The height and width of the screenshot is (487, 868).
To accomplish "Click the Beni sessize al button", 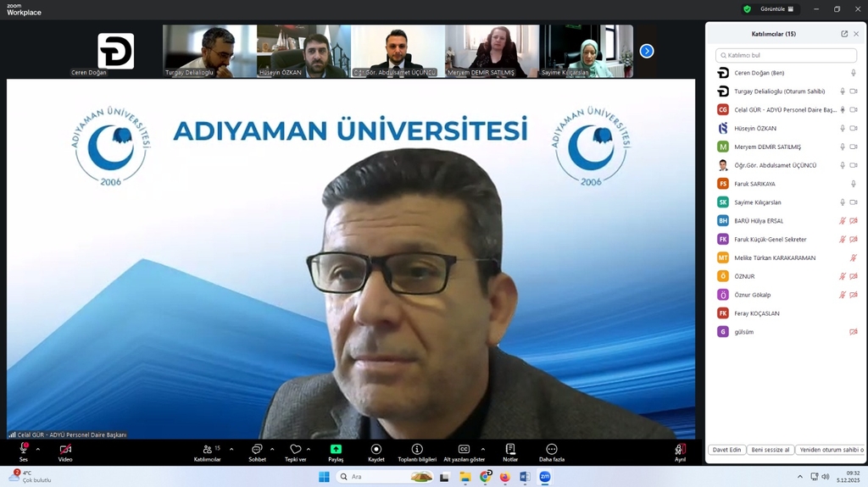I will [x=770, y=450].
